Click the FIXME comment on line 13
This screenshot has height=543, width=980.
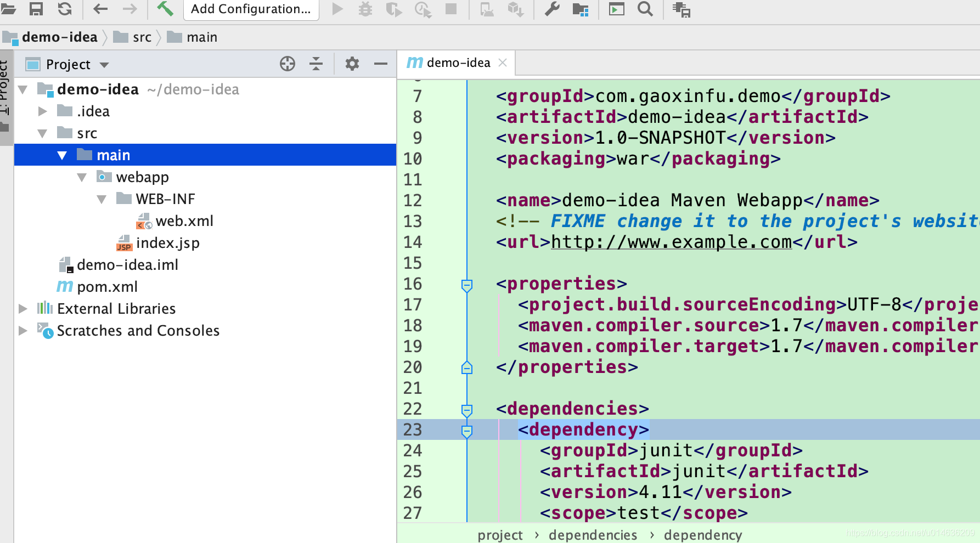pos(737,221)
